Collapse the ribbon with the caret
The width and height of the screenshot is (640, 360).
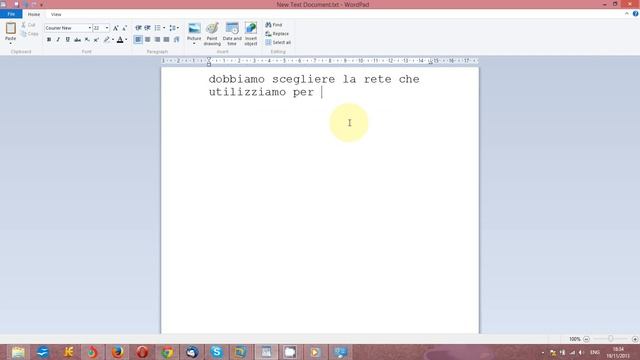point(627,14)
